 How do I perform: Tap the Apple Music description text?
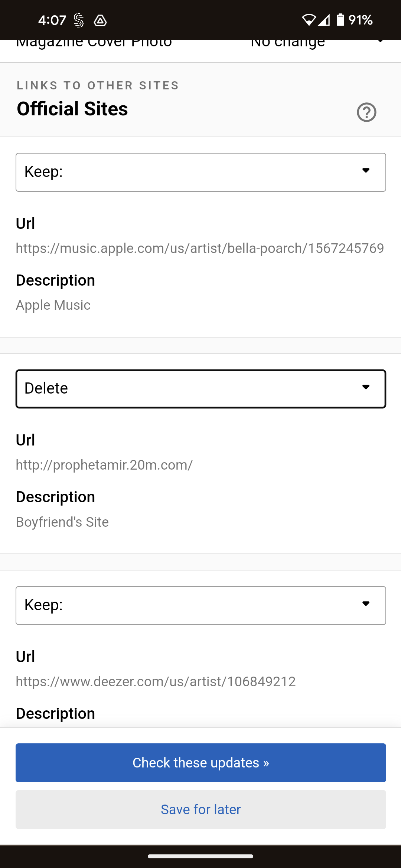(x=53, y=305)
